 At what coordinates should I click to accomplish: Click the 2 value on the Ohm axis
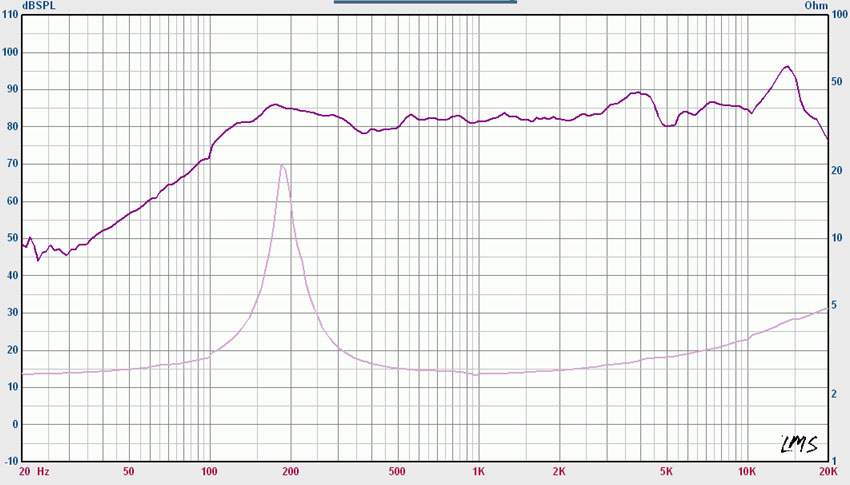[834, 394]
